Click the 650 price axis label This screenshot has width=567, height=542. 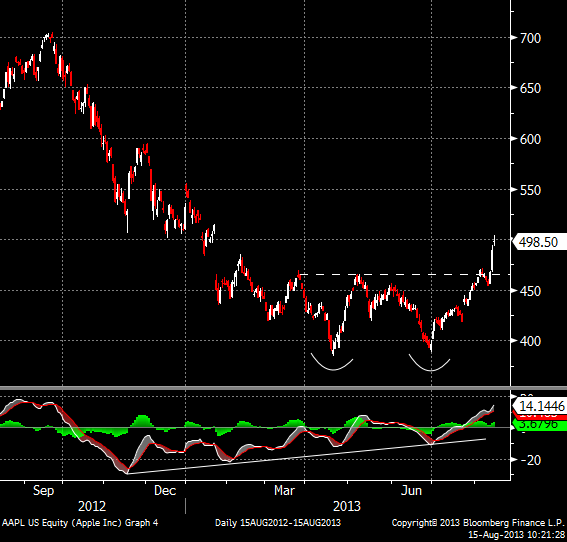pos(530,88)
